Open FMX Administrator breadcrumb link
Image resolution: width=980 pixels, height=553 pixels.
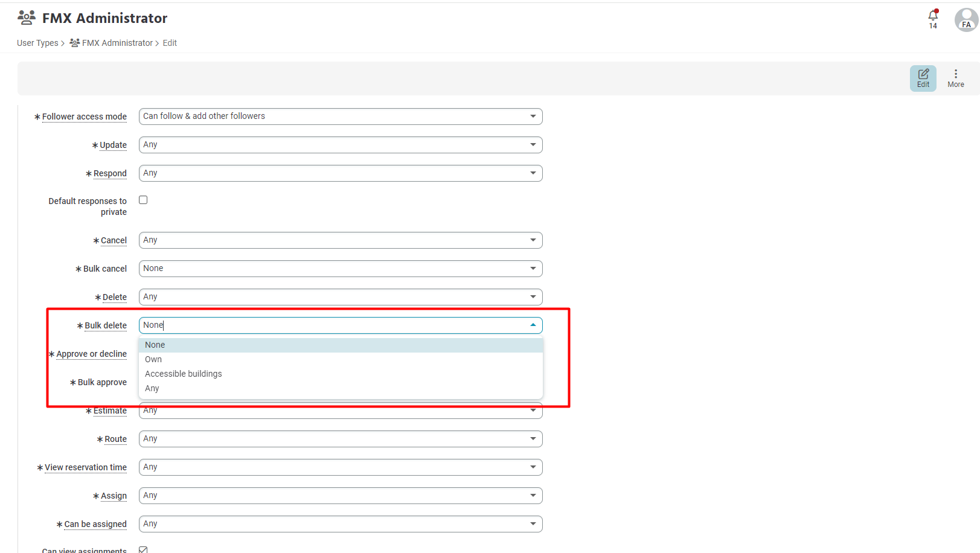click(x=117, y=43)
